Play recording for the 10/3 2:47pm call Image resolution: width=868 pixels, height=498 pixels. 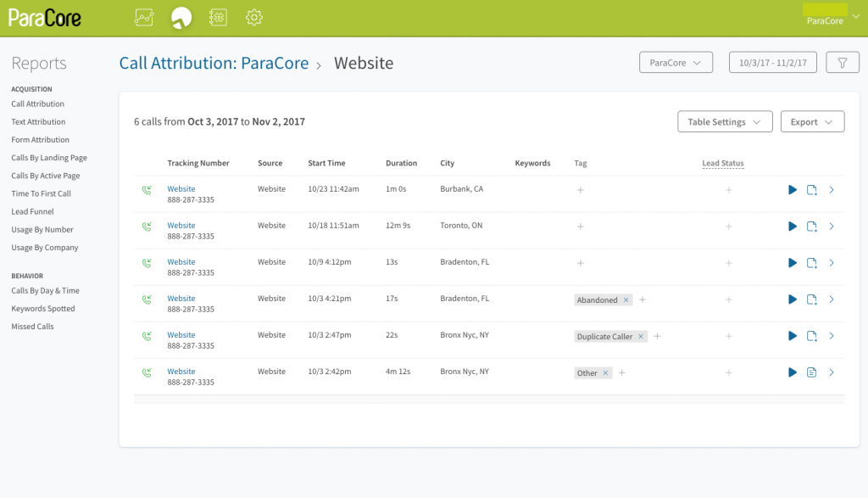(x=793, y=336)
